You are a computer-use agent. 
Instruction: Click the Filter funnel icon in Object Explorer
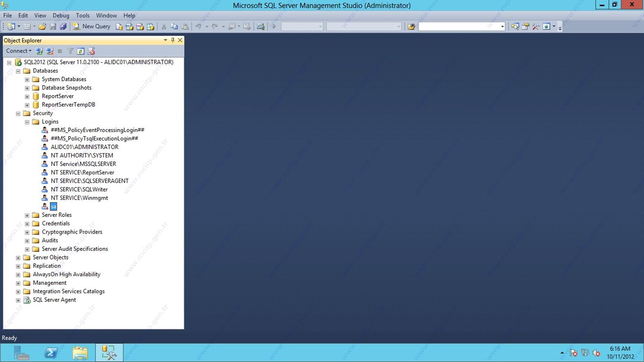point(70,51)
